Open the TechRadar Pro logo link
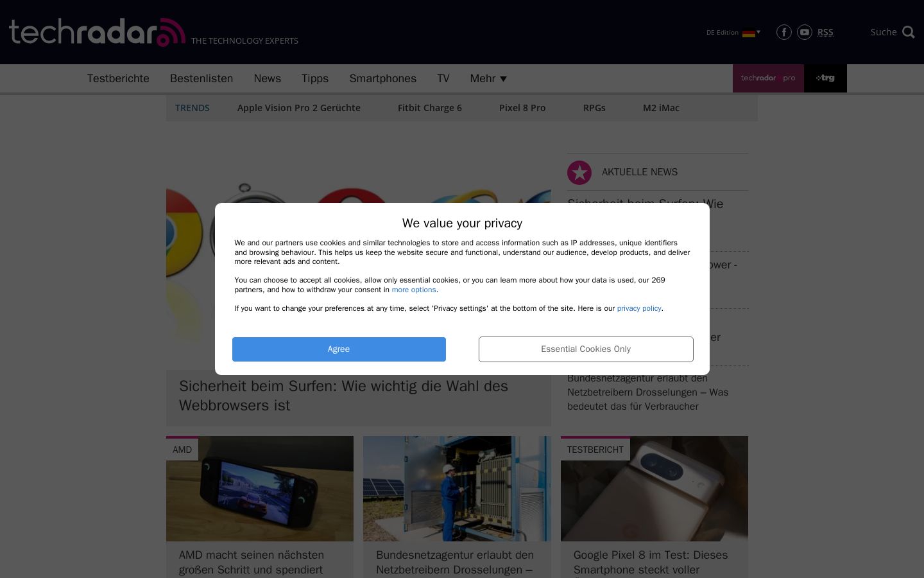The height and width of the screenshot is (578, 924). (x=768, y=78)
